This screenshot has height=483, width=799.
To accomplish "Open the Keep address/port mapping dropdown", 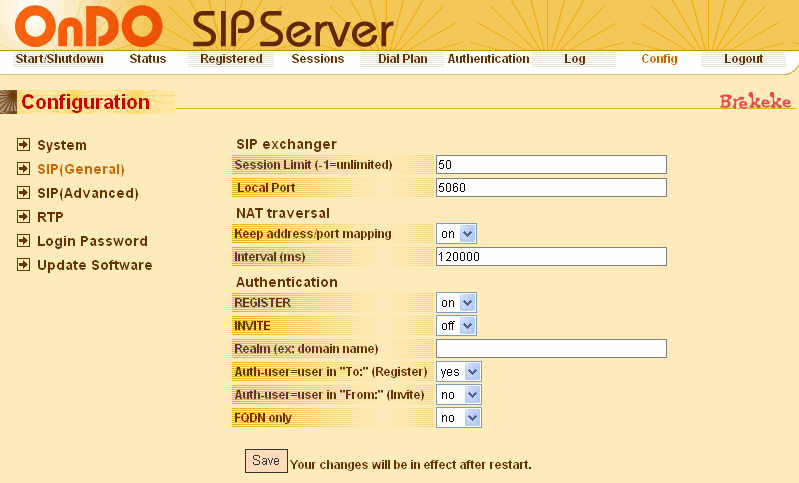I will [457, 234].
